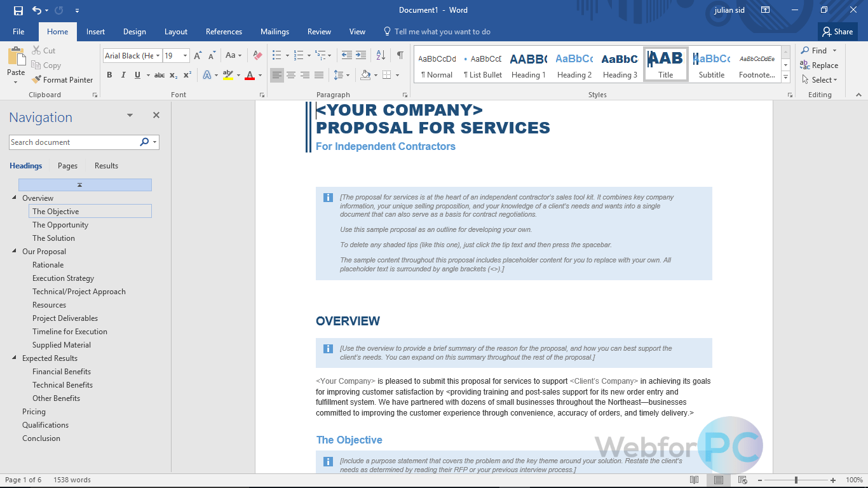Click the Share button
The height and width of the screenshot is (488, 868).
coord(837,32)
